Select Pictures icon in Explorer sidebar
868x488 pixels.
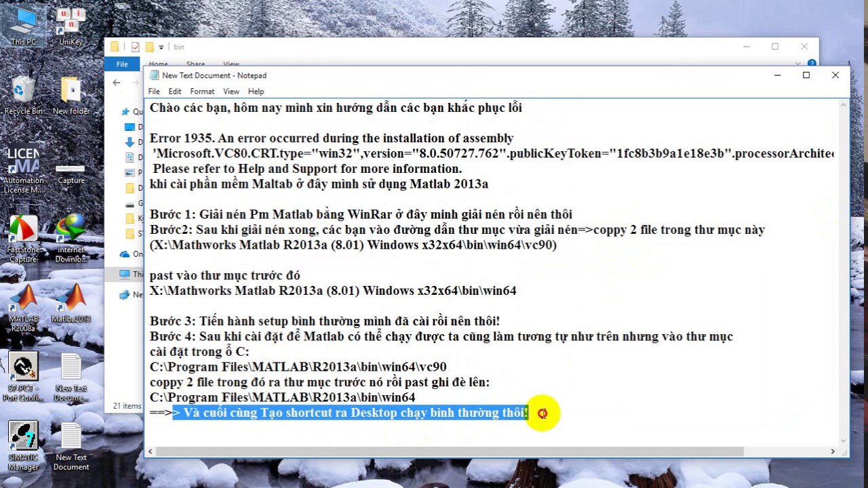click(x=130, y=173)
